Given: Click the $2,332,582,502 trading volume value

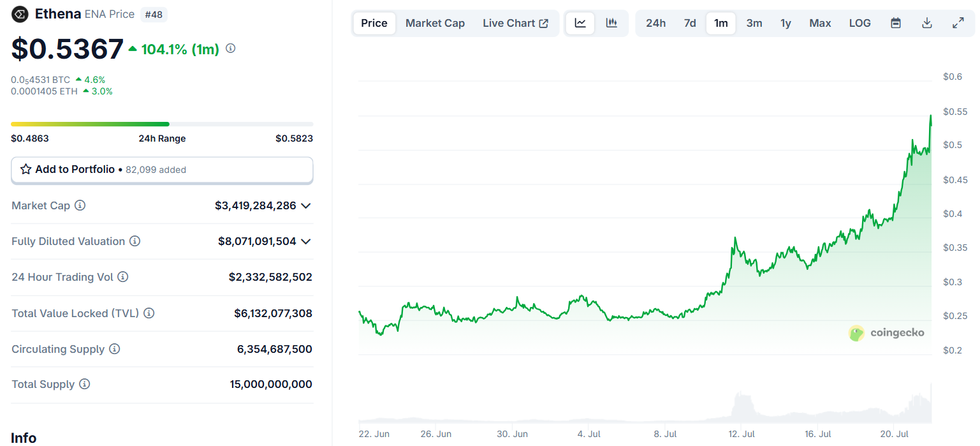Looking at the screenshot, I should tap(270, 277).
